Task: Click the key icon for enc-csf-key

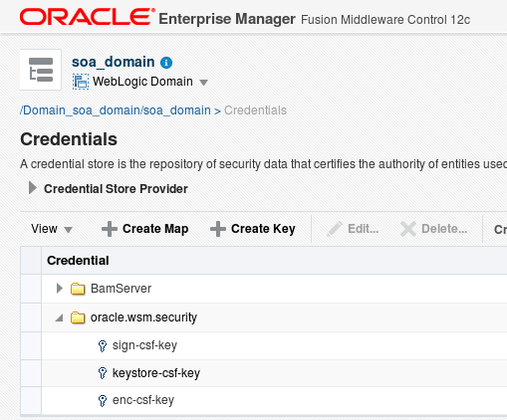Action: click(x=103, y=401)
